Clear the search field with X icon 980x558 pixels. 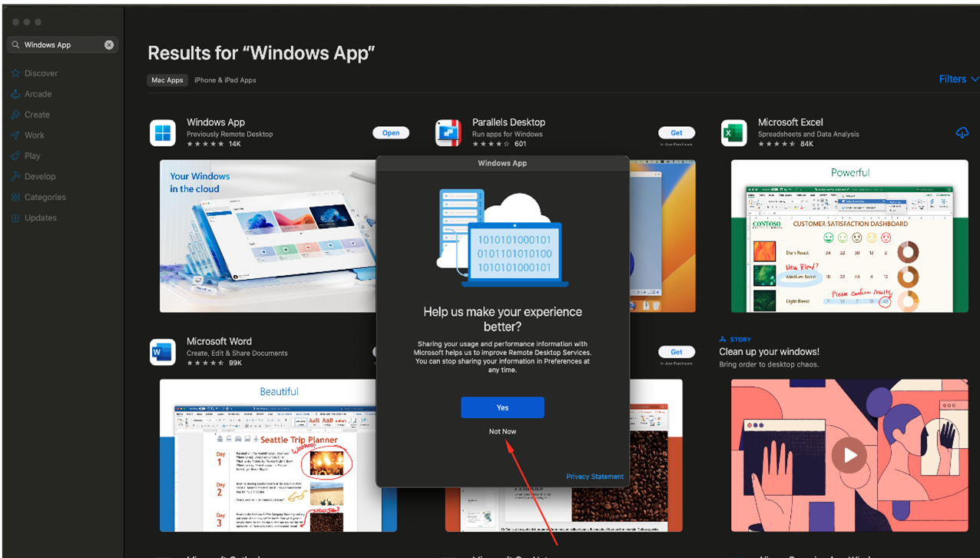pyautogui.click(x=109, y=45)
